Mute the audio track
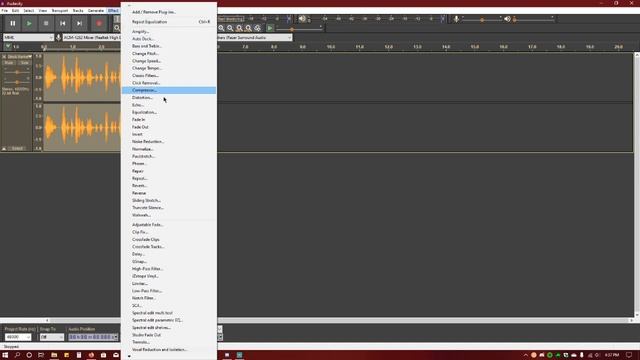Image resolution: width=640 pixels, height=360 pixels. (x=9, y=63)
